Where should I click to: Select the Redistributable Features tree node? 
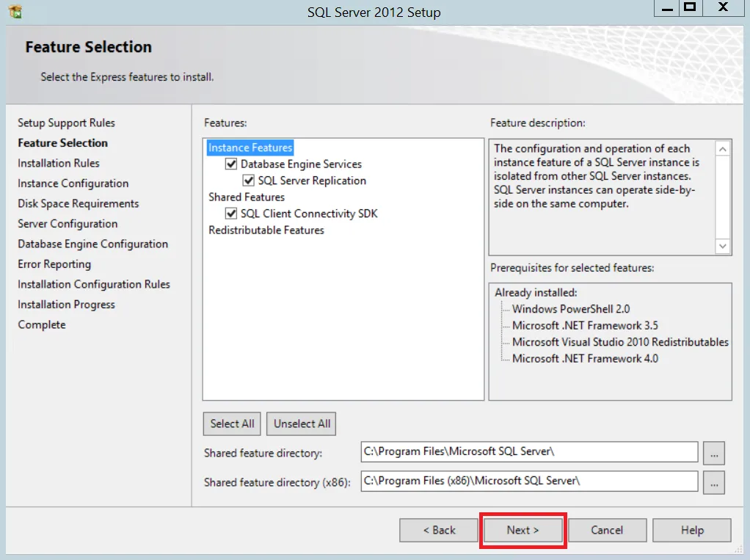tap(266, 230)
